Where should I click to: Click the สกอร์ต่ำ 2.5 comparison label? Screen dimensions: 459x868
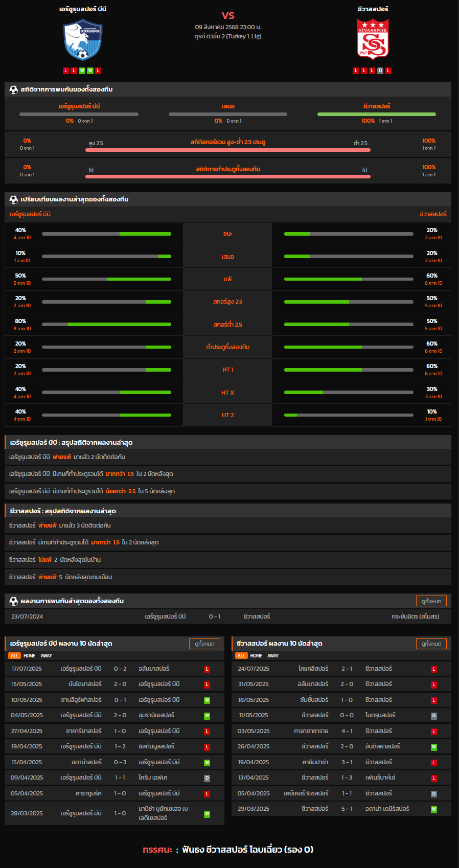tap(228, 325)
